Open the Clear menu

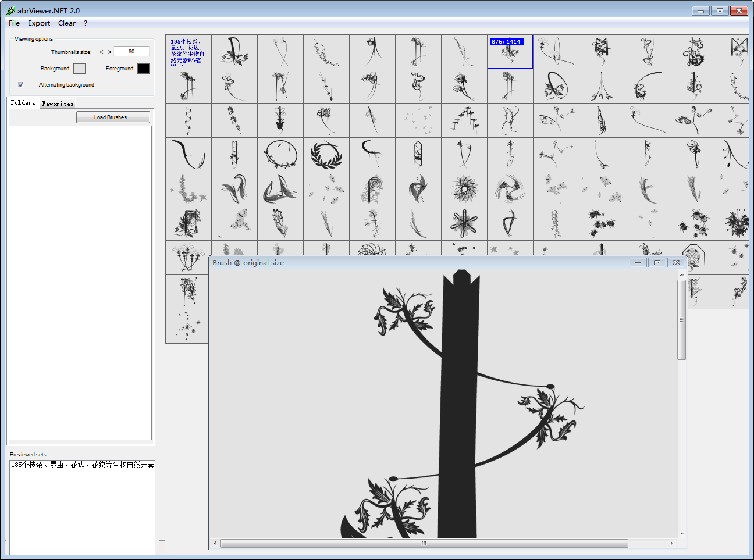click(66, 23)
